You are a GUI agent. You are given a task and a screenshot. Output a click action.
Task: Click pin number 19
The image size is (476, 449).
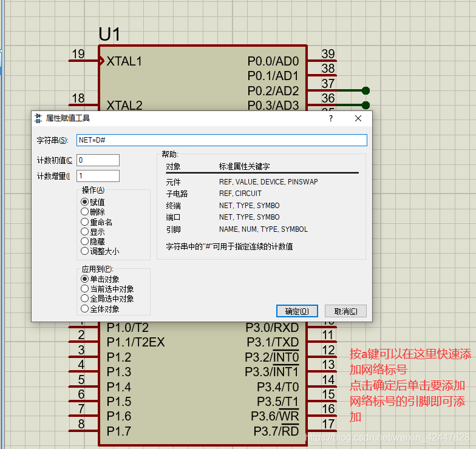pyautogui.click(x=78, y=54)
